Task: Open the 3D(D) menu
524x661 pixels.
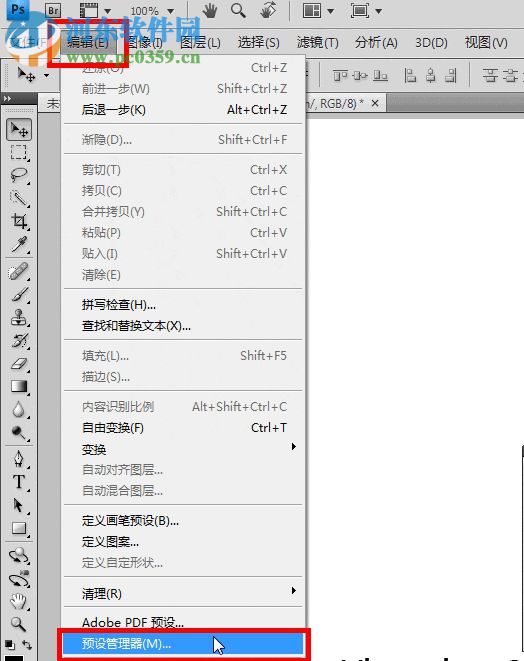Action: 431,43
